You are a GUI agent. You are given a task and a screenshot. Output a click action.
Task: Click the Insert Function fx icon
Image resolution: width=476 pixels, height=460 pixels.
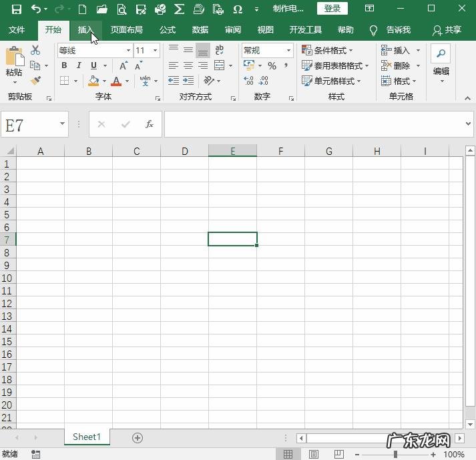(x=150, y=124)
